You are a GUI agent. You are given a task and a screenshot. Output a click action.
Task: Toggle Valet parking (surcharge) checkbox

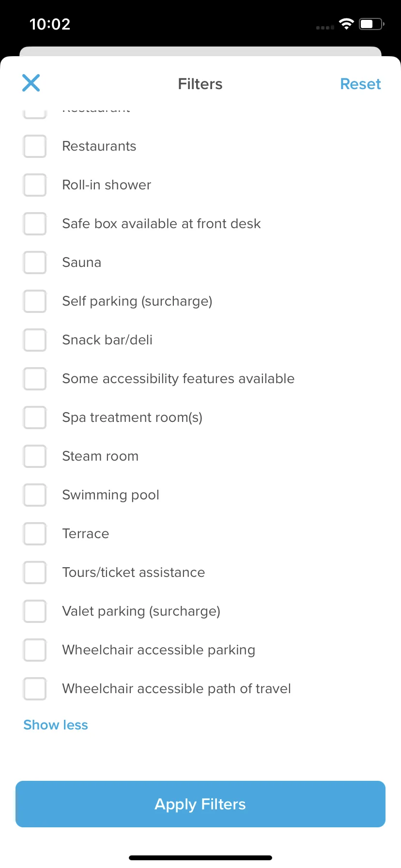pos(35,611)
